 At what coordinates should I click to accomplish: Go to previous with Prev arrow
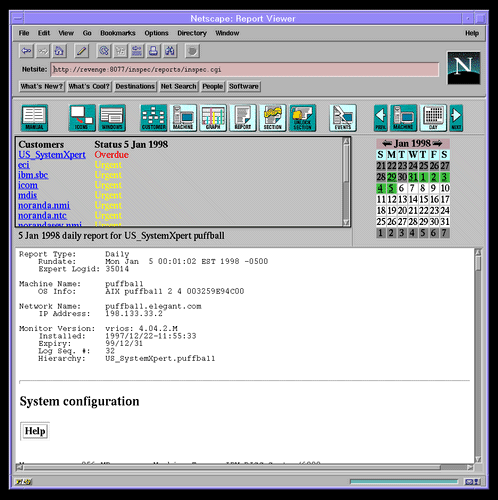coord(381,118)
